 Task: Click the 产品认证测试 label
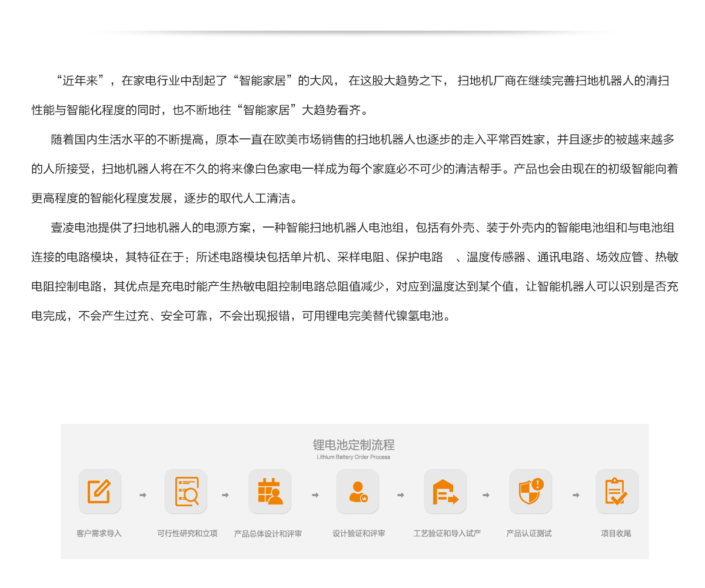(x=528, y=533)
